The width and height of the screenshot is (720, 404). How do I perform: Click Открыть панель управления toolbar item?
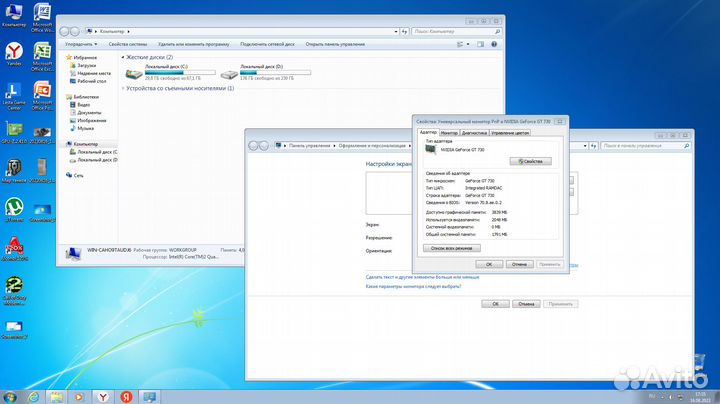coord(335,45)
